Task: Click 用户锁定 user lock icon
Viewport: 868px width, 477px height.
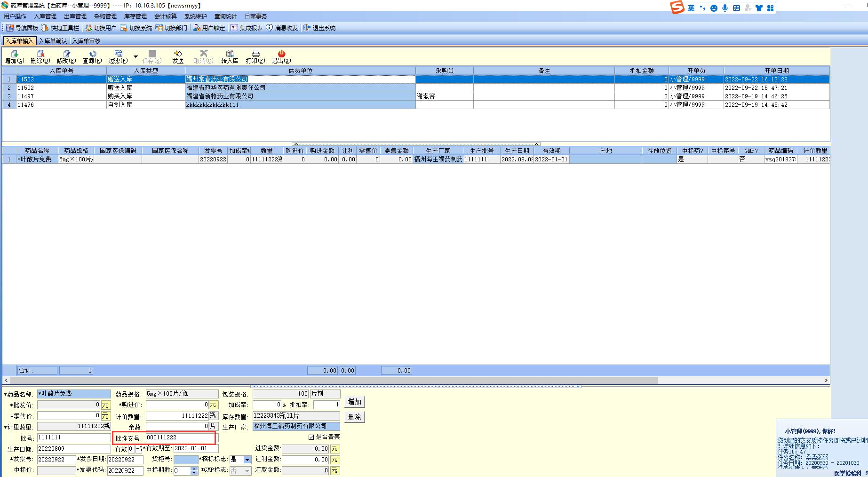Action: (209, 28)
